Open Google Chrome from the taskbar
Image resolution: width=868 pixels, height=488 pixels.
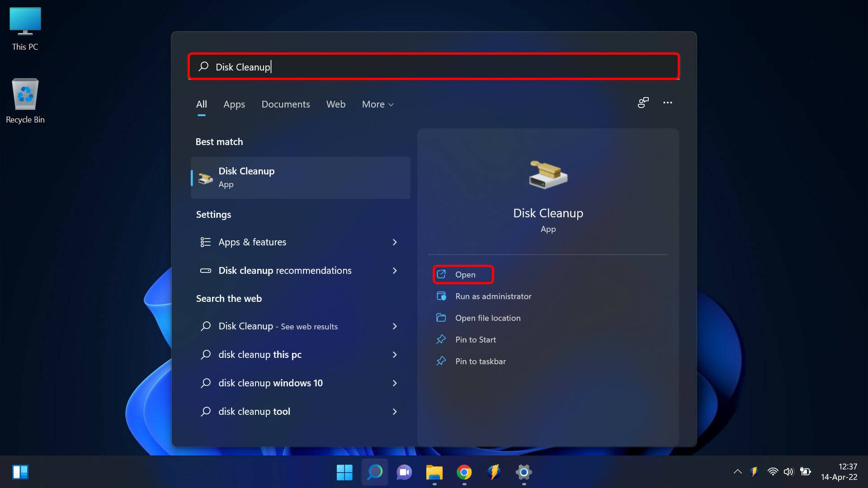pos(464,472)
